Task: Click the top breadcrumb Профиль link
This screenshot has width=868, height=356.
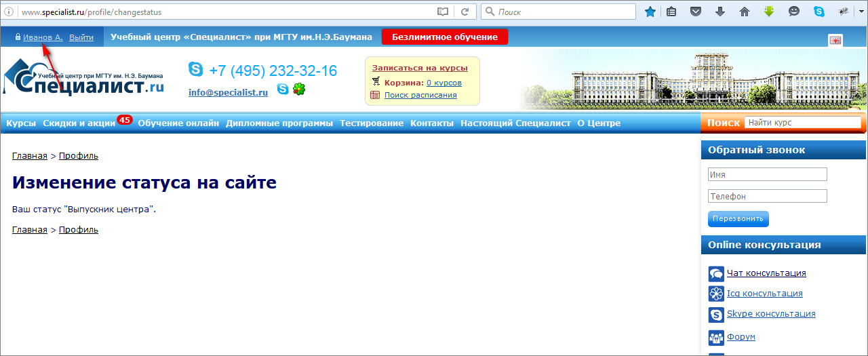Action: 79,156
